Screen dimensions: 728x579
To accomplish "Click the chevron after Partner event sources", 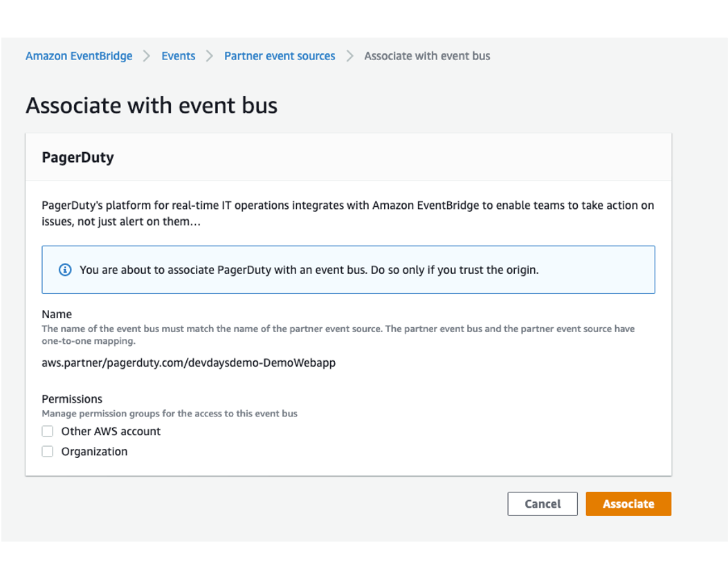I will 350,56.
